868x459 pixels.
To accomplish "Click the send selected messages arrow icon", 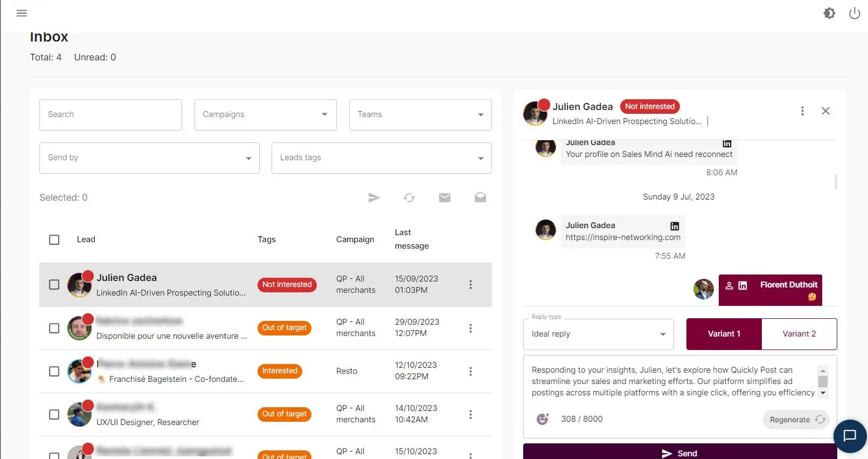I will (374, 197).
